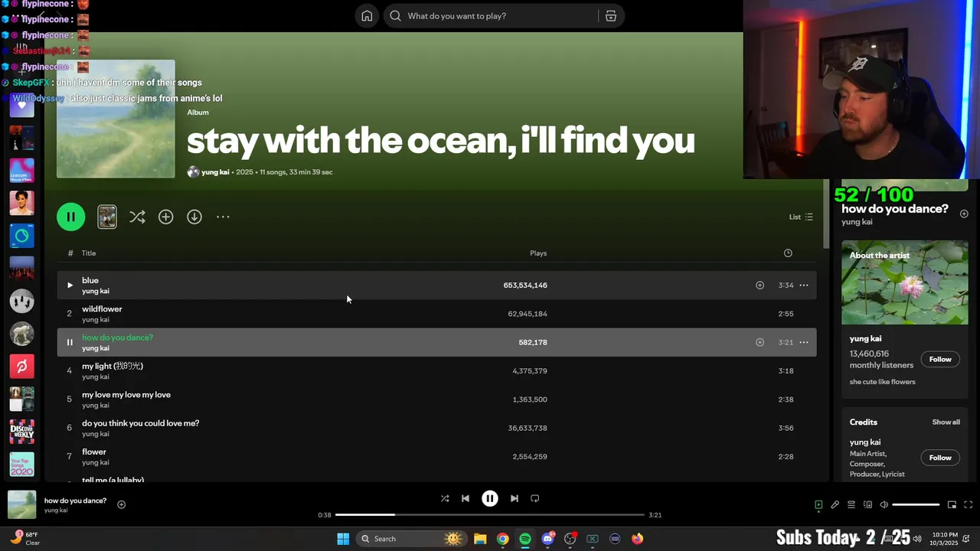Download the album for offline listening
Viewport: 980px width, 551px height.
[194, 217]
